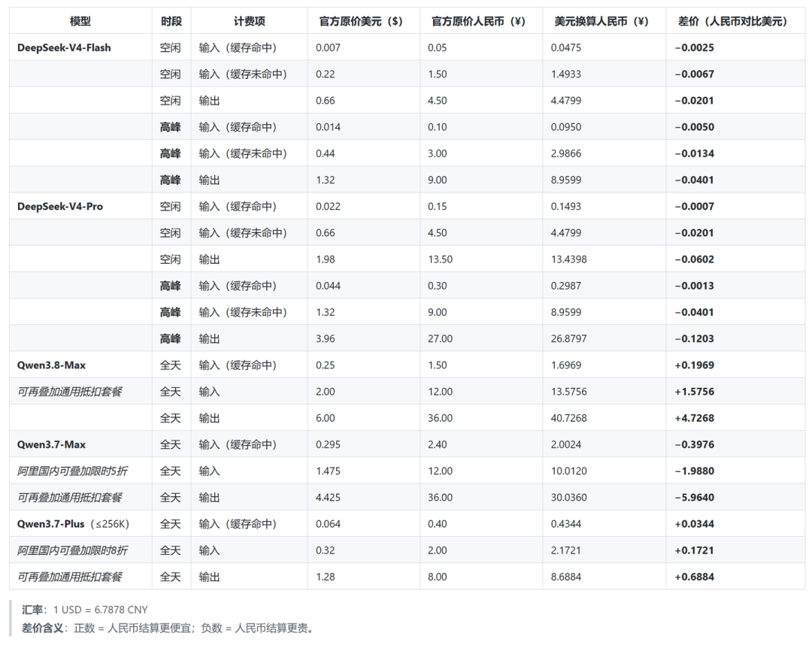Click the 0.014 USD price cell

pos(329,127)
